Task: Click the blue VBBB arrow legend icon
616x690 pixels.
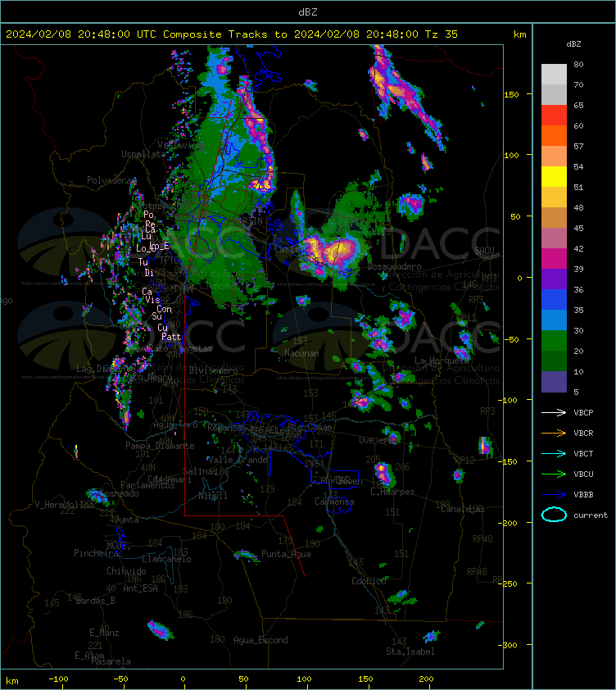Action: point(554,495)
